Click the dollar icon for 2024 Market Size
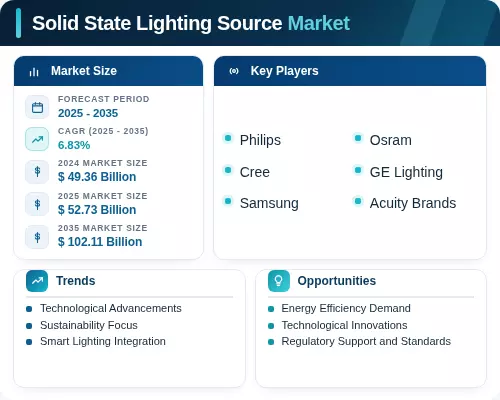The height and width of the screenshot is (400, 500). (37, 172)
